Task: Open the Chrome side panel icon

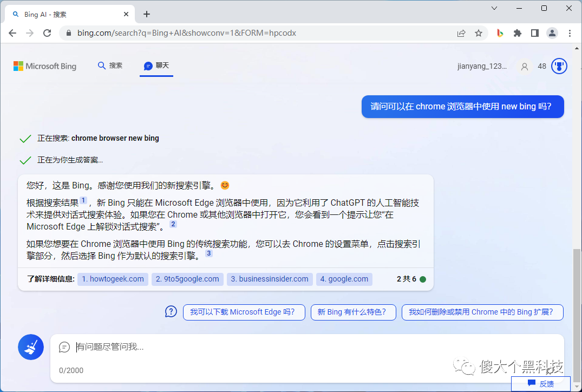Action: point(534,33)
